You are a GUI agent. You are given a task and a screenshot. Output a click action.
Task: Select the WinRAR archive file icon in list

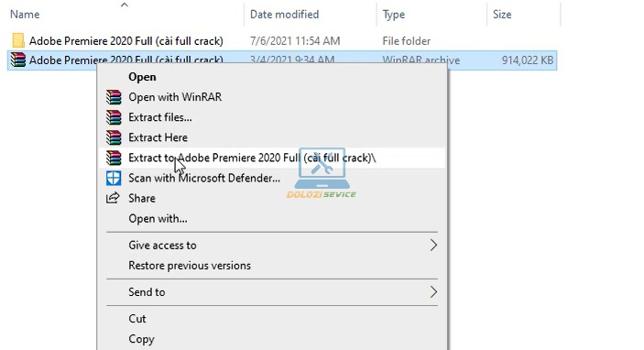pyautogui.click(x=18, y=60)
